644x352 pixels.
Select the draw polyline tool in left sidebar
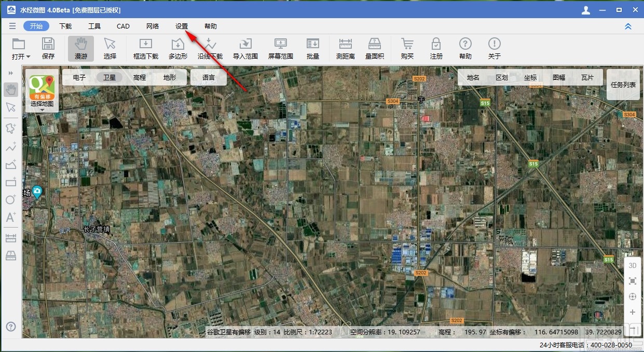pos(11,146)
